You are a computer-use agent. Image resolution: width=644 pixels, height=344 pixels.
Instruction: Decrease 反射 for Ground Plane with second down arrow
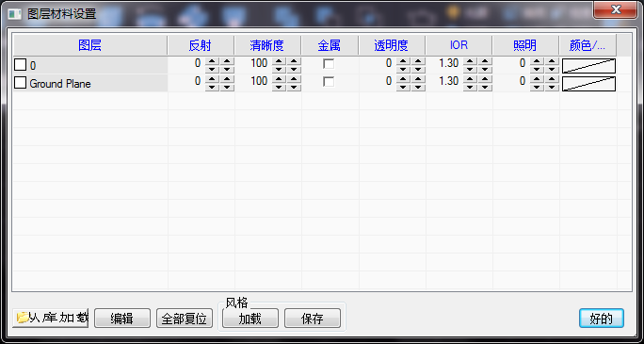[227, 87]
